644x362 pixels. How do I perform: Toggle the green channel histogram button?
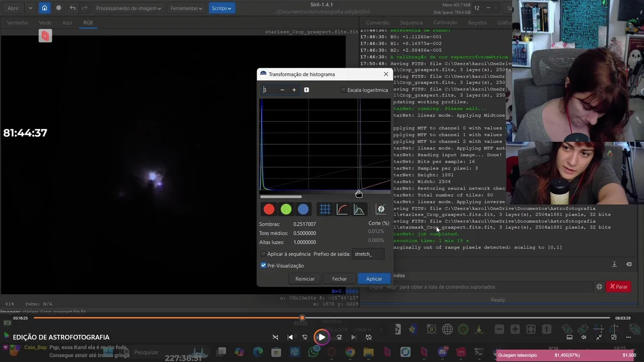tap(286, 209)
